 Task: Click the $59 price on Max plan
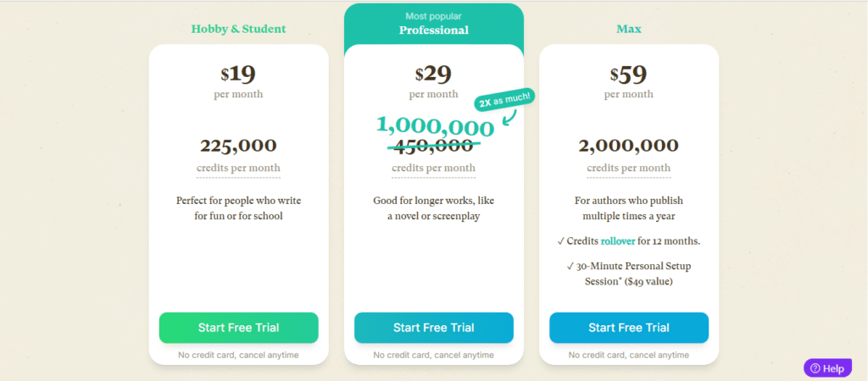click(629, 74)
